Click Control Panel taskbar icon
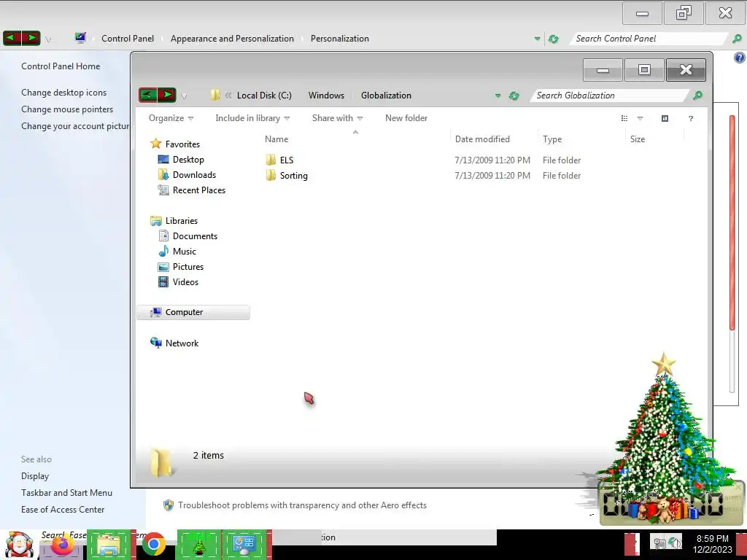The width and height of the screenshot is (747, 560). (244, 545)
